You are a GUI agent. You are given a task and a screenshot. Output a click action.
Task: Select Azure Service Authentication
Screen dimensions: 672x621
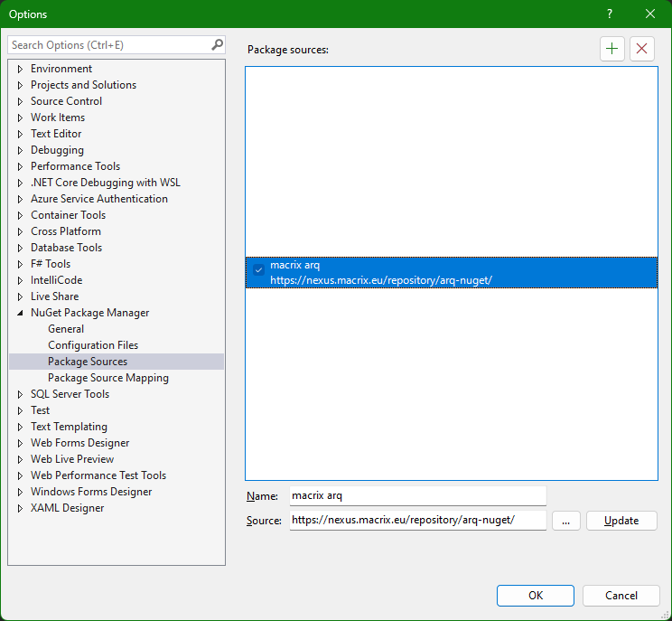pyautogui.click(x=99, y=199)
